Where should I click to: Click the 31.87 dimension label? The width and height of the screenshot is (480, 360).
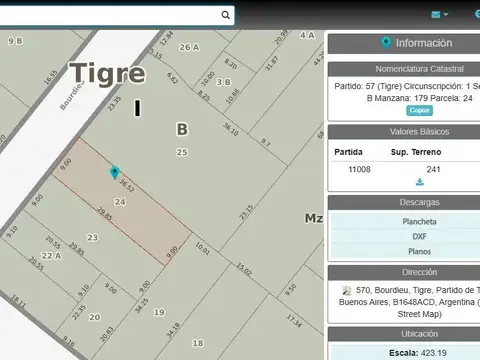(x=271, y=63)
